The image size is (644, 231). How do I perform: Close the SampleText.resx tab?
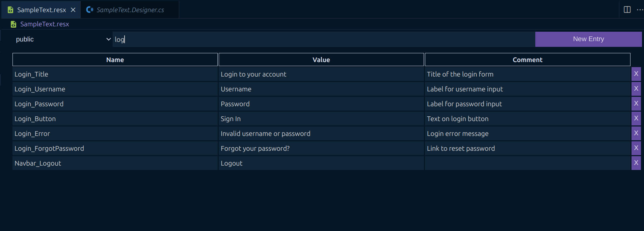73,10
